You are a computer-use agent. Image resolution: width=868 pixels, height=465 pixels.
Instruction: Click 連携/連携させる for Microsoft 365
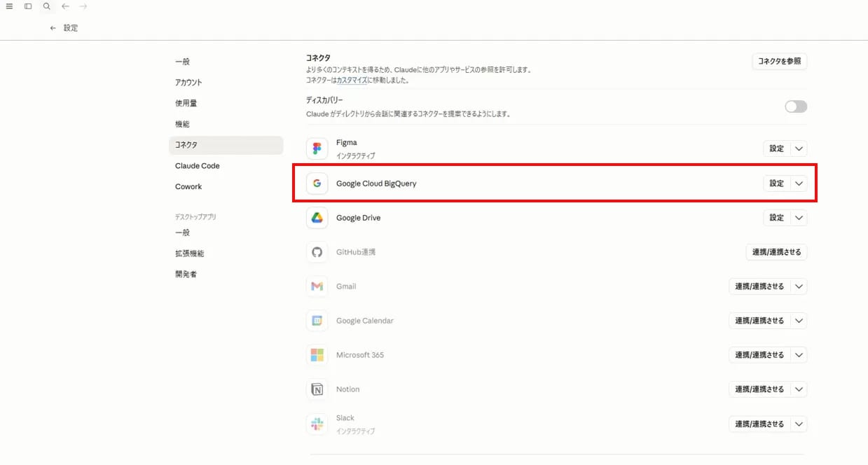click(x=760, y=355)
